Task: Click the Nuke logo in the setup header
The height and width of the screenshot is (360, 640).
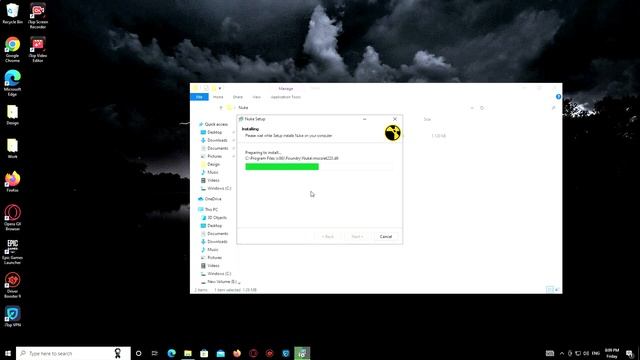Action: [393, 133]
